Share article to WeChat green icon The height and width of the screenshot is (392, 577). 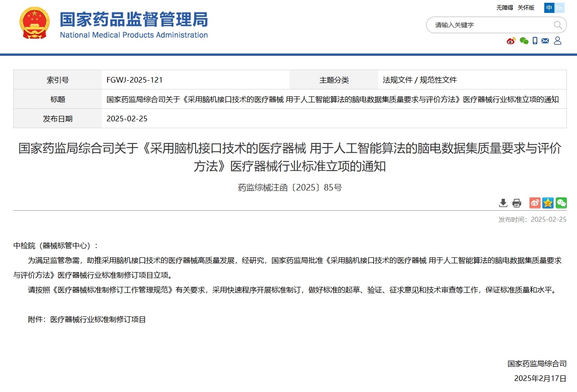point(561,203)
